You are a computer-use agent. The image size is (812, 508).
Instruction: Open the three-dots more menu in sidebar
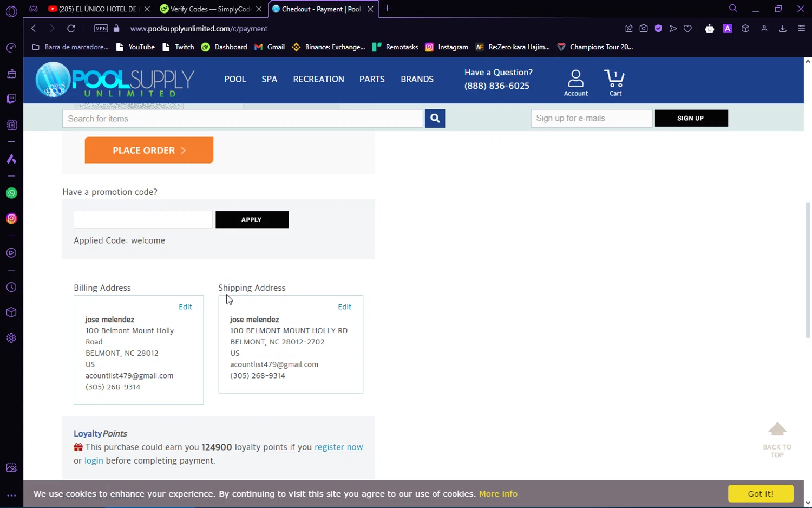coord(11,496)
